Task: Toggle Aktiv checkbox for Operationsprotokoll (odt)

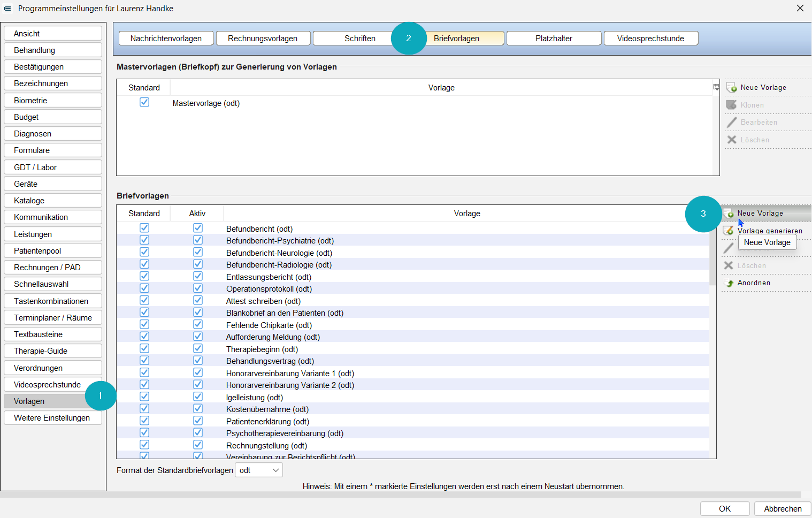Action: pos(198,288)
